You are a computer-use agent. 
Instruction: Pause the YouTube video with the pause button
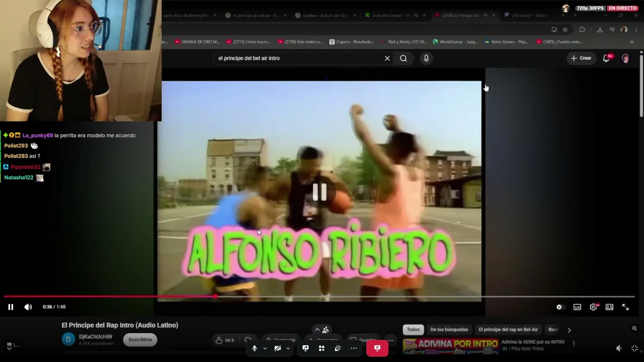point(11,307)
